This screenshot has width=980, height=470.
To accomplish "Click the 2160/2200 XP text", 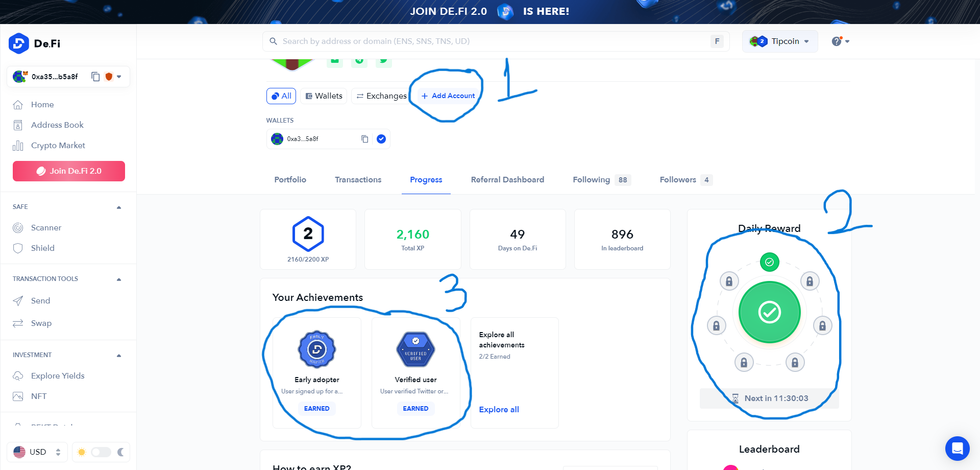I will pyautogui.click(x=308, y=260).
